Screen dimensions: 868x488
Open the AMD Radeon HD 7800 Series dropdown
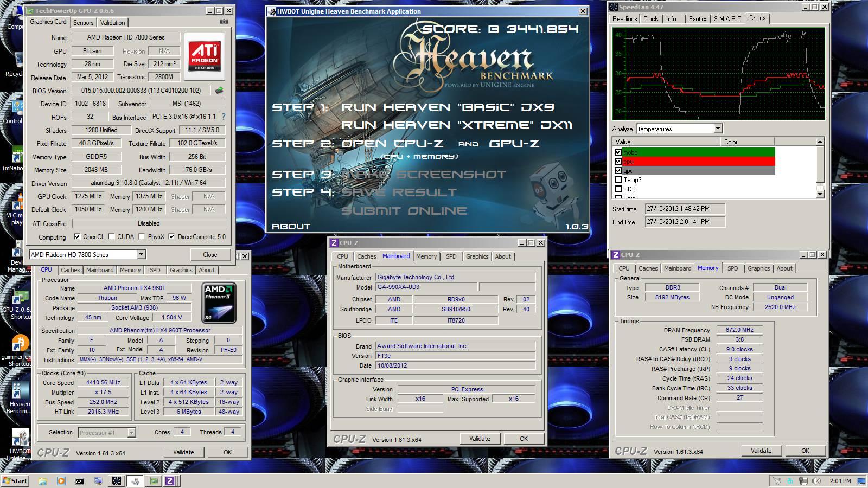(x=141, y=254)
